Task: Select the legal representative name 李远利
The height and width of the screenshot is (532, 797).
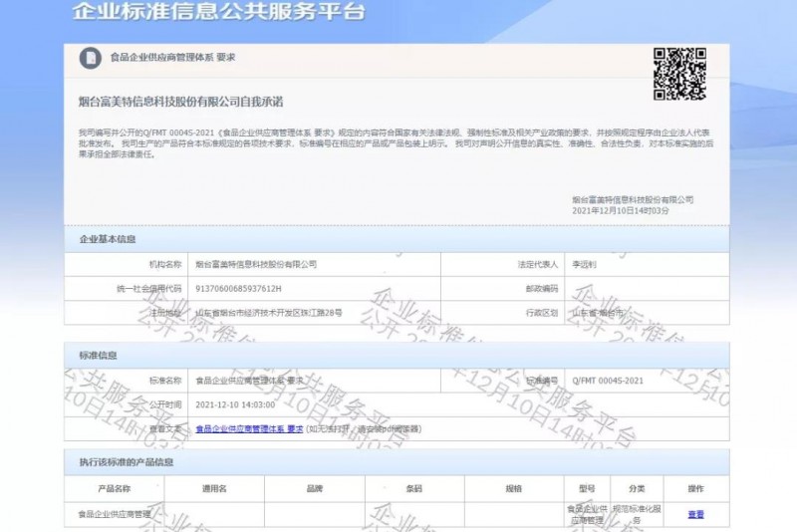Action: click(x=584, y=264)
